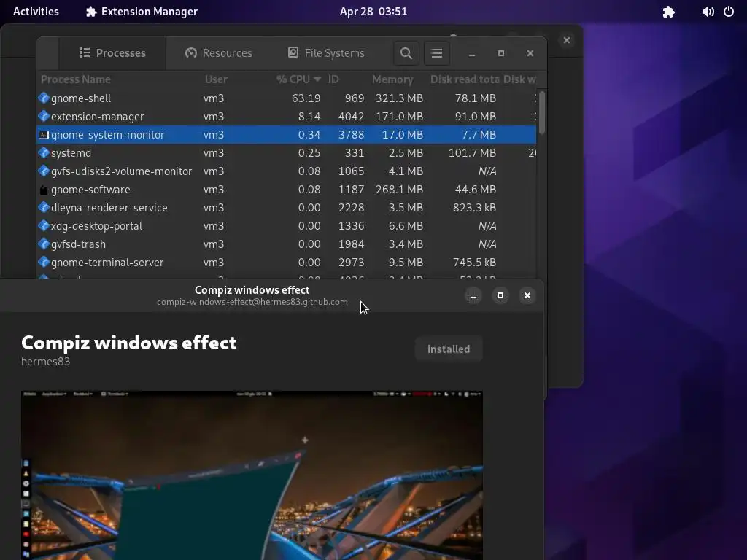Select the gnome-system-monitor process row
The height and width of the screenshot is (560, 747).
click(286, 135)
